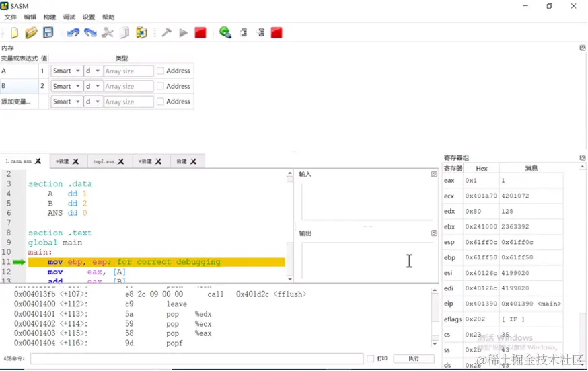Enable Address checkbox for variable A

[161, 71]
